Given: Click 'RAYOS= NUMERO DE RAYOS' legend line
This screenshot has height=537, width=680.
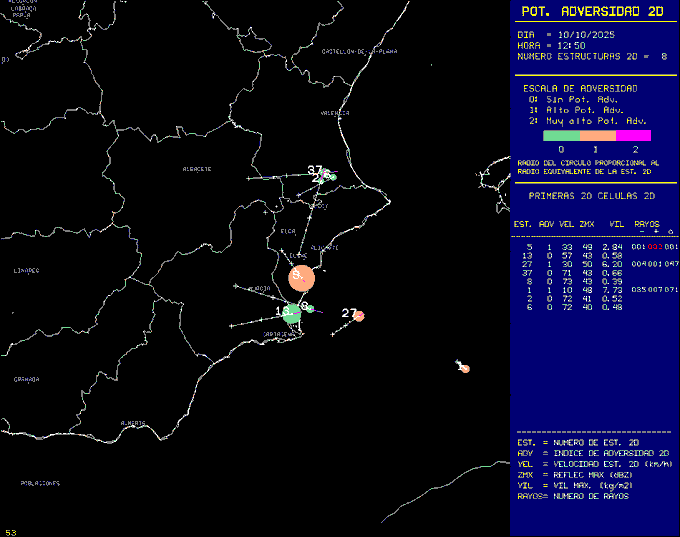Looking at the screenshot, I should pyautogui.click(x=573, y=496).
